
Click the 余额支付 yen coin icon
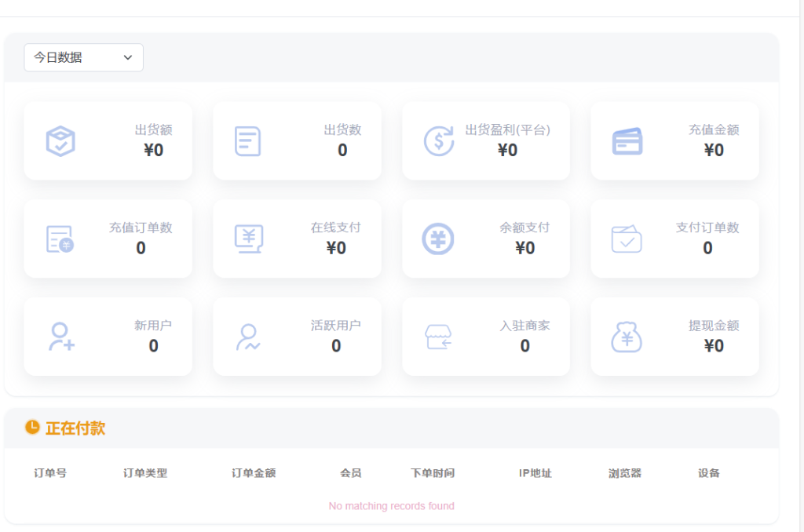click(438, 239)
